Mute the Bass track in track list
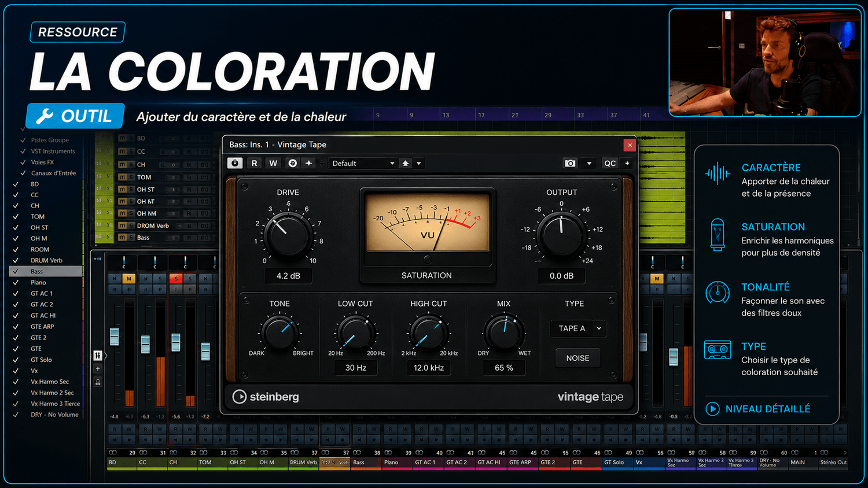Viewport: 868px width, 488px height. [122, 238]
